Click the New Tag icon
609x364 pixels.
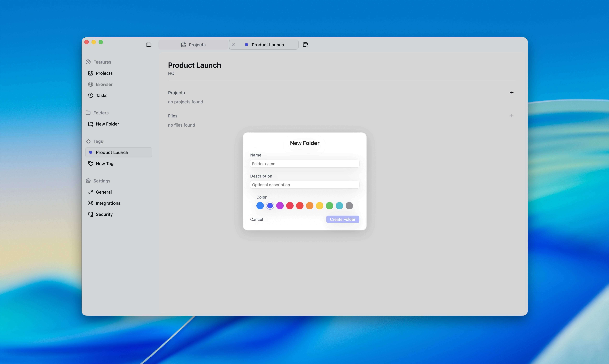91,164
